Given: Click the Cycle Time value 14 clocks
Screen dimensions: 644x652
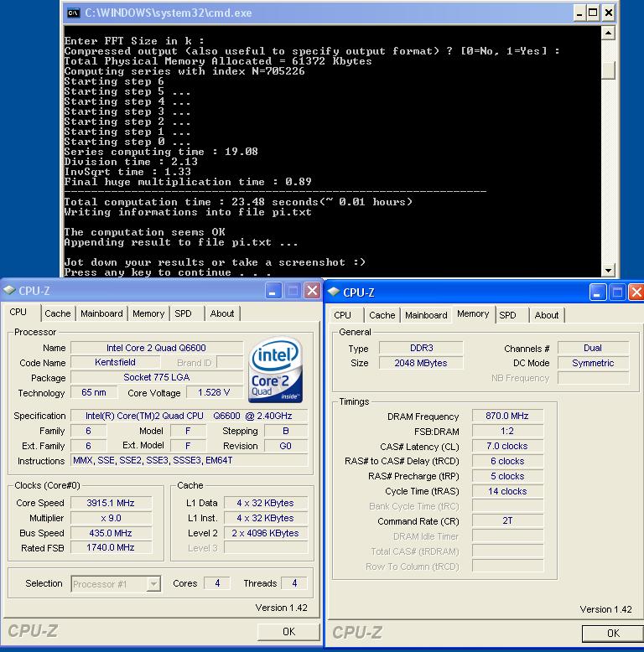Looking at the screenshot, I should coord(507,491).
